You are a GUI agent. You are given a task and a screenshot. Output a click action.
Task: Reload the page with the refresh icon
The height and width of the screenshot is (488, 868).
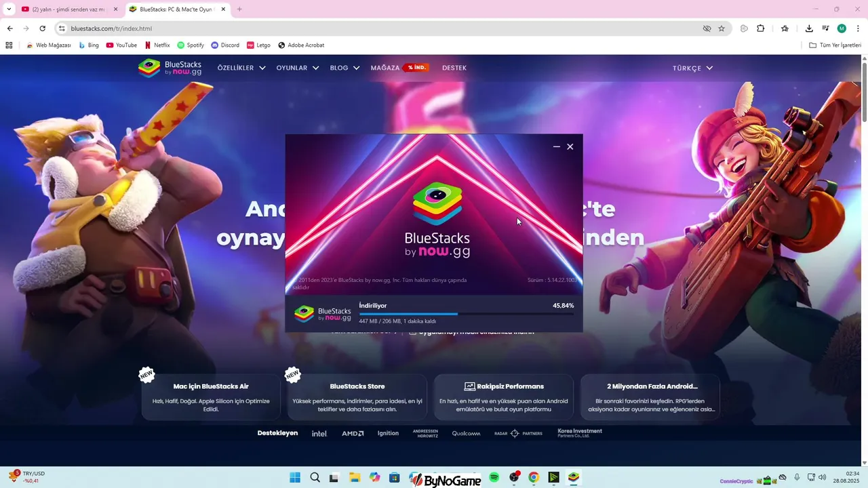(x=42, y=28)
